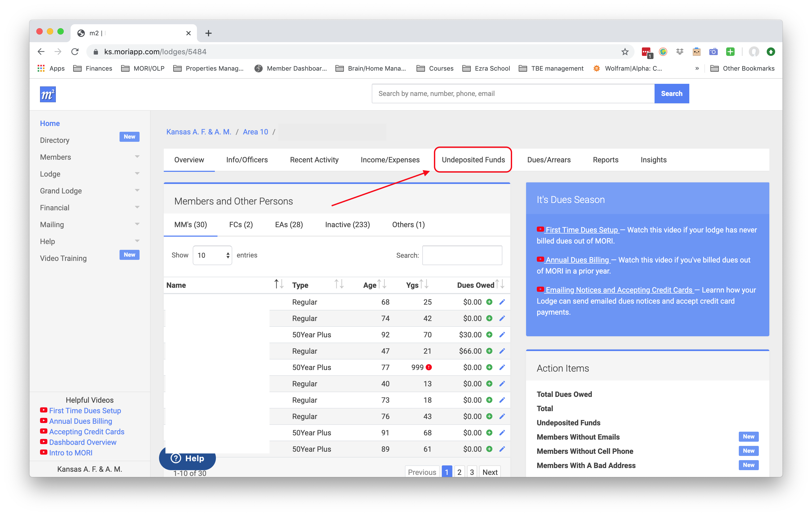Image resolution: width=812 pixels, height=516 pixels.
Task: Switch to the Undeposited Funds tab
Action: [473, 160]
